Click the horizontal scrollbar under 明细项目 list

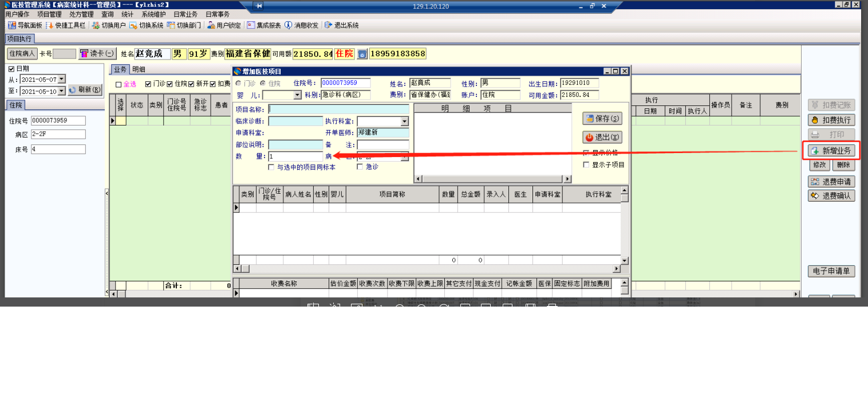[x=492, y=179]
